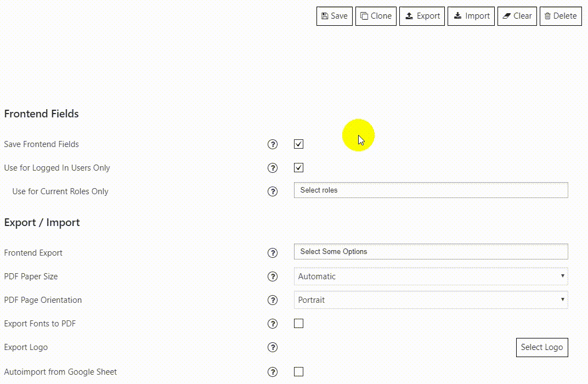Open help icon for Frontend Export
This screenshot has height=384, width=588.
tap(273, 253)
